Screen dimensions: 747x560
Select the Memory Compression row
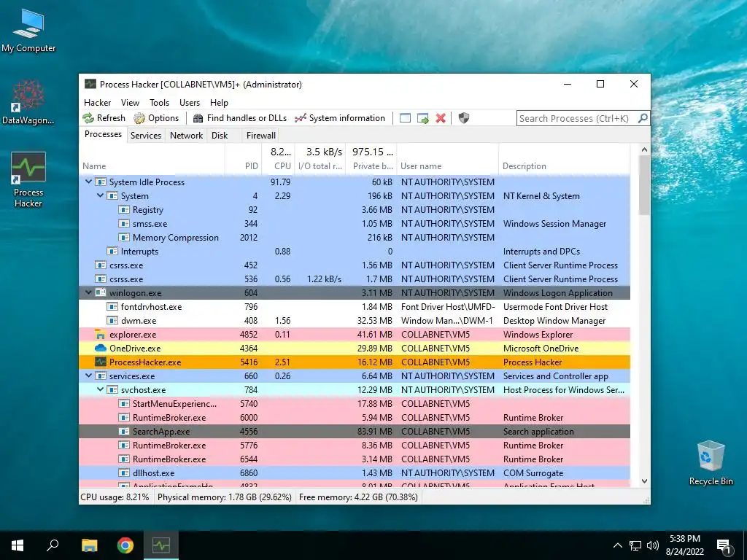(355, 238)
